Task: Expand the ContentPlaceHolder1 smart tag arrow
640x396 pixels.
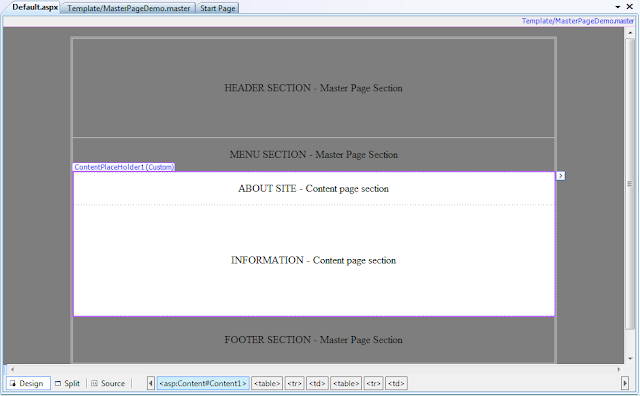Action: [561, 176]
